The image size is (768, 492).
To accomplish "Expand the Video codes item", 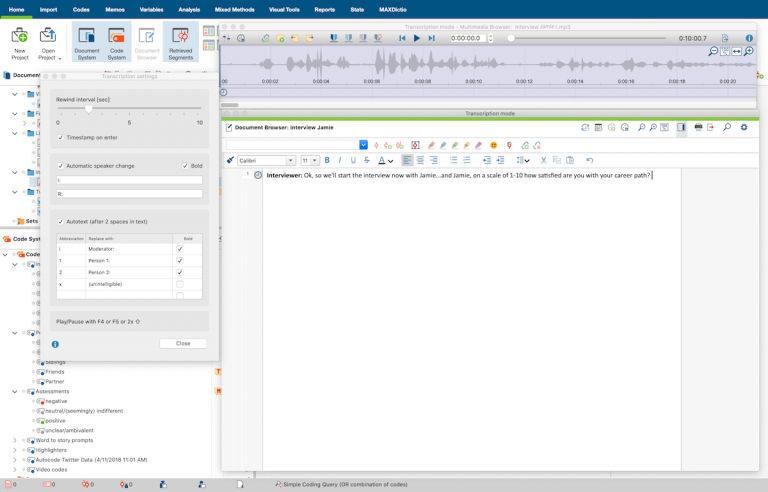I will tap(15, 470).
